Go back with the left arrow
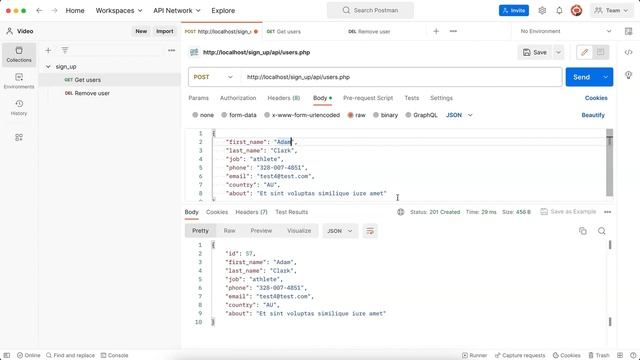This screenshot has height=360, width=640. [x=39, y=11]
